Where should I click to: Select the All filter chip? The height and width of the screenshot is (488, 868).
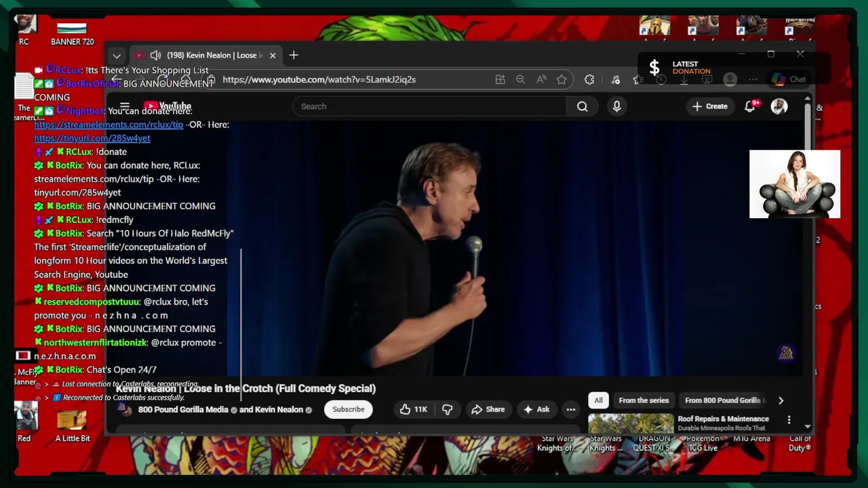pyautogui.click(x=598, y=401)
